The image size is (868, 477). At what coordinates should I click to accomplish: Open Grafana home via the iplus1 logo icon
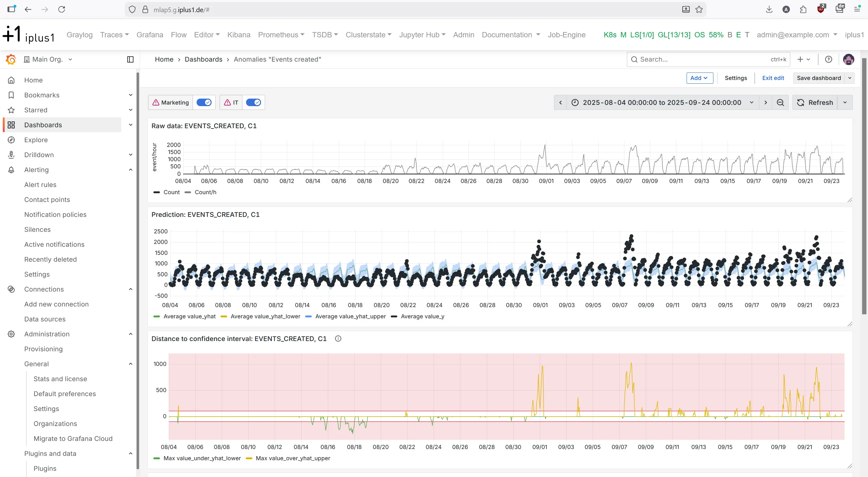[11, 59]
